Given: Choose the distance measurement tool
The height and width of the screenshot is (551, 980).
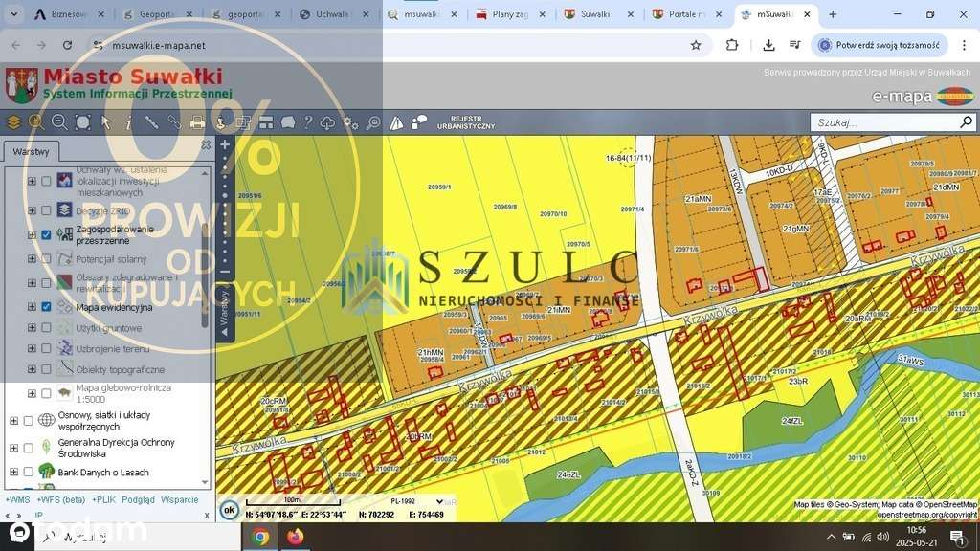Looking at the screenshot, I should 151,122.
